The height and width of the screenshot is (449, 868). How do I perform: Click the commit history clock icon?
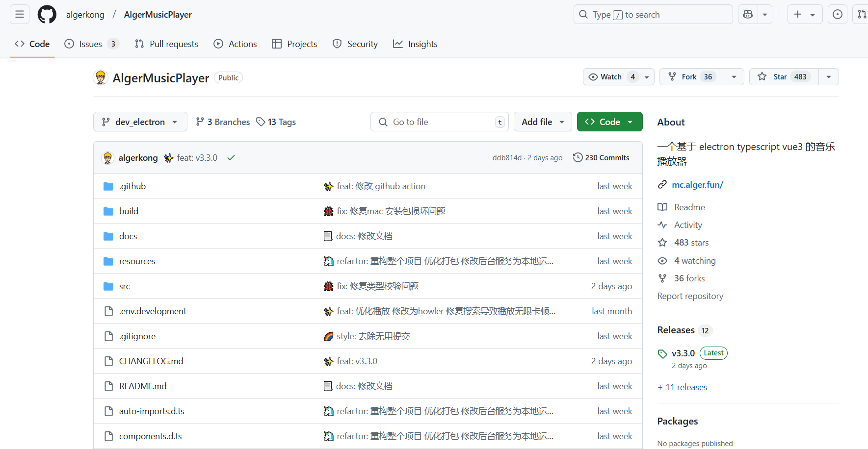(x=578, y=157)
